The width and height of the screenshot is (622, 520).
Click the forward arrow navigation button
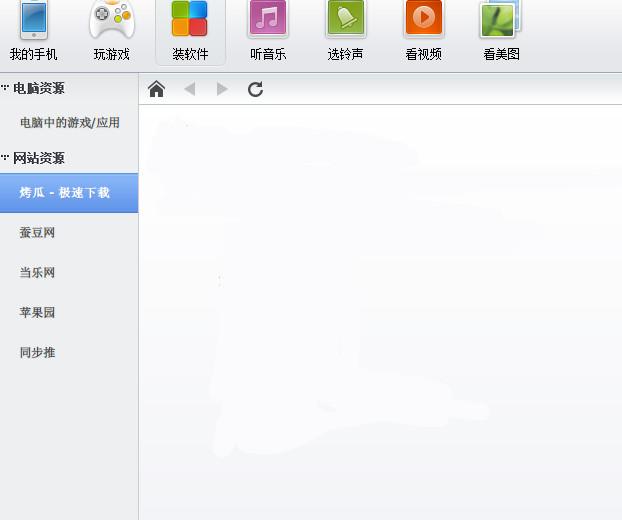coord(222,89)
